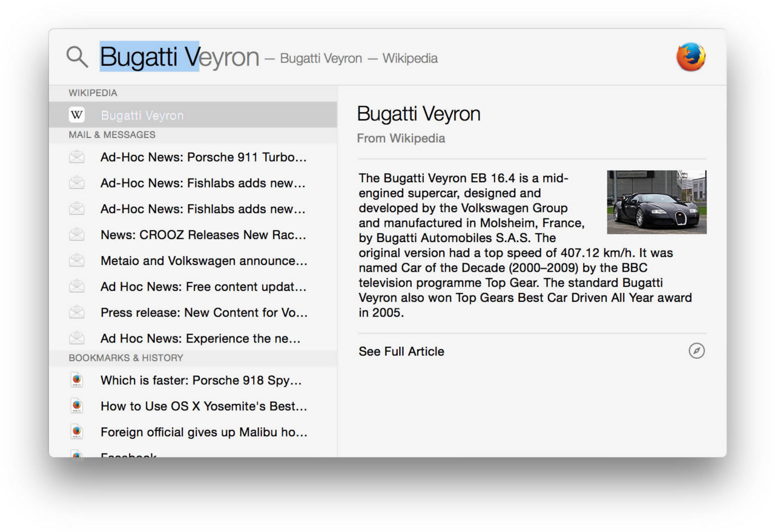This screenshot has width=775, height=532.
Task: Click the Bugatti Veyron car photo
Action: [656, 202]
